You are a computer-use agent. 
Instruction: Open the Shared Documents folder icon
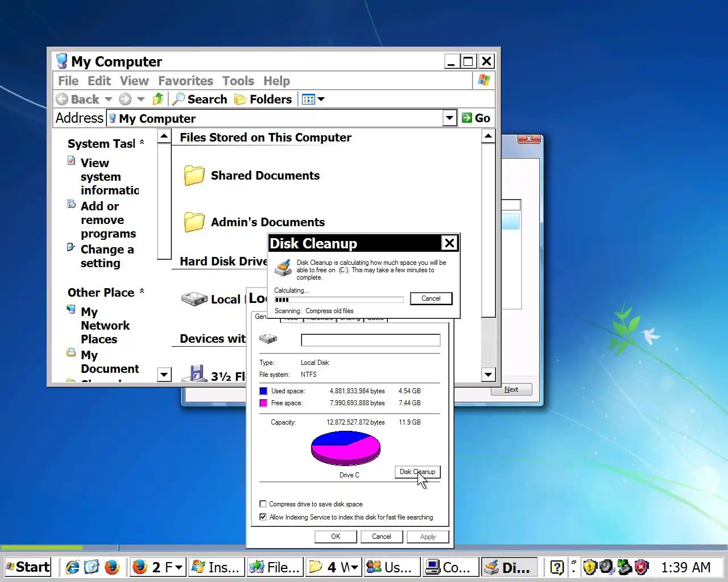click(x=194, y=176)
